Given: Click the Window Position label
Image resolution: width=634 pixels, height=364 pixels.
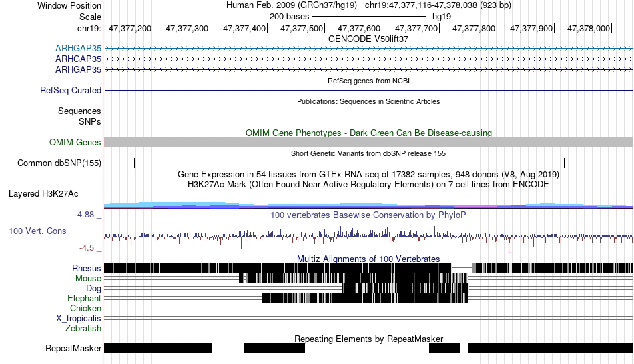Looking at the screenshot, I should pyautogui.click(x=69, y=5).
